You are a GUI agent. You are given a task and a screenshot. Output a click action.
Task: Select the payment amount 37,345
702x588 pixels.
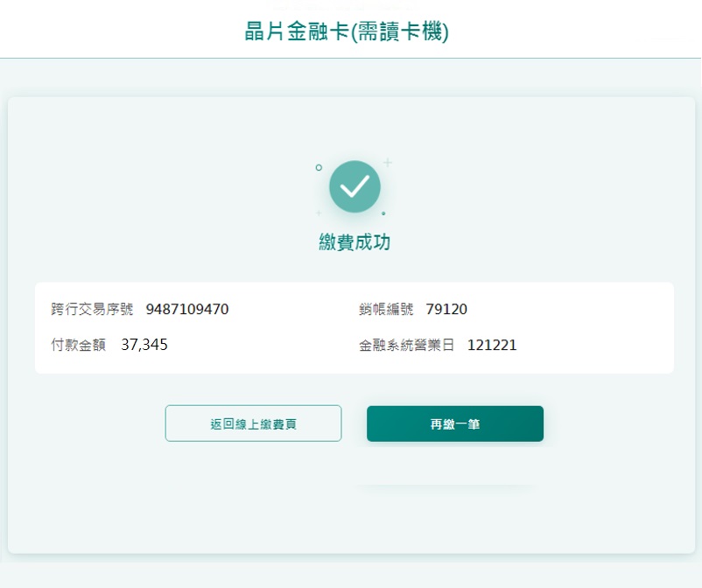144,345
